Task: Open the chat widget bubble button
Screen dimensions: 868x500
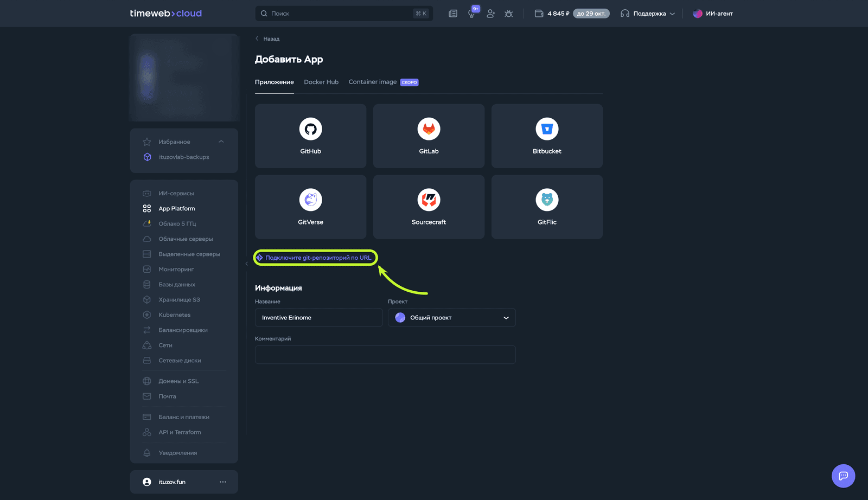Action: tap(844, 476)
